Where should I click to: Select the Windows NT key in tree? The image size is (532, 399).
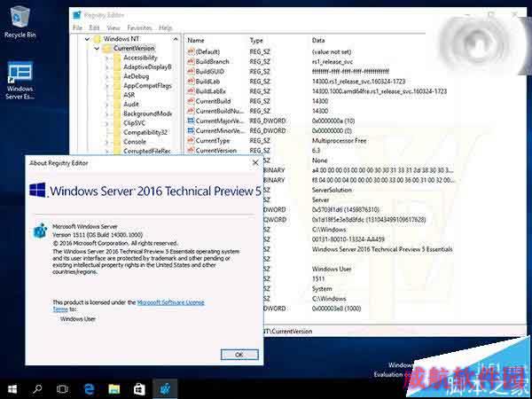pyautogui.click(x=121, y=39)
